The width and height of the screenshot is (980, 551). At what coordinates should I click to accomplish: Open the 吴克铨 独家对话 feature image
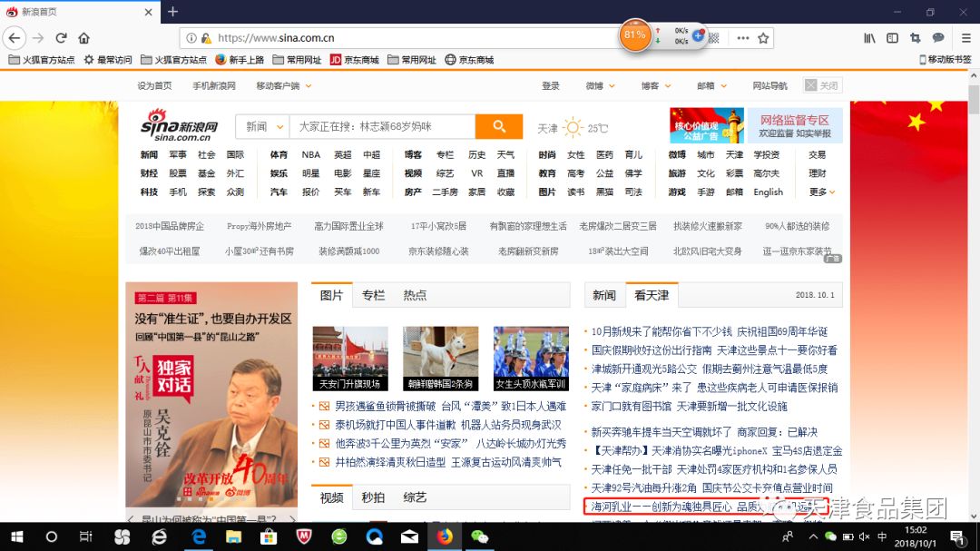[211, 394]
